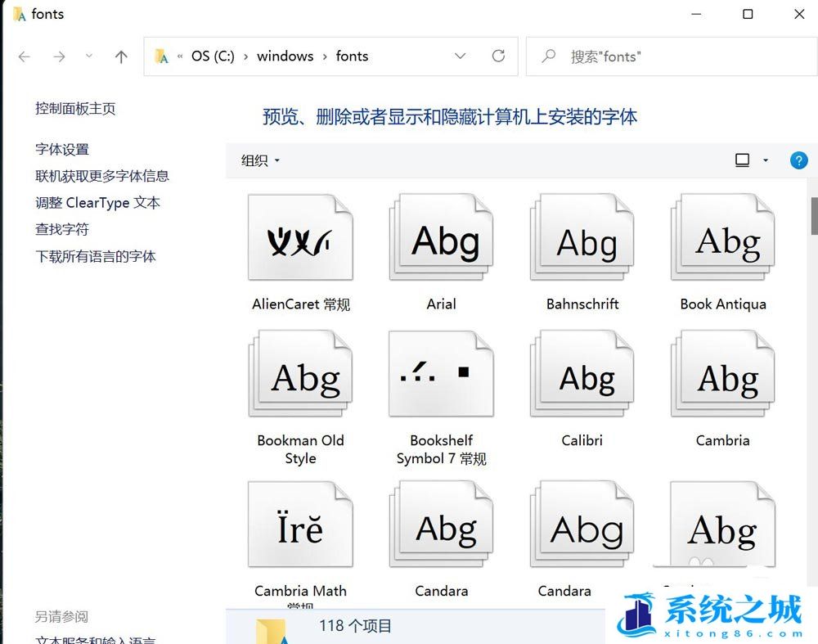Open recent locations dropdown chevron

coord(89,56)
